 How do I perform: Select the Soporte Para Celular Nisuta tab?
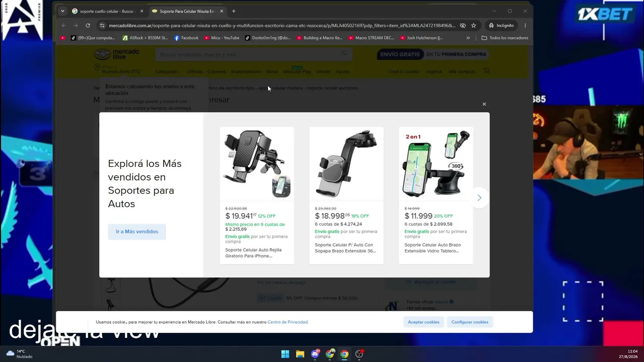click(187, 11)
